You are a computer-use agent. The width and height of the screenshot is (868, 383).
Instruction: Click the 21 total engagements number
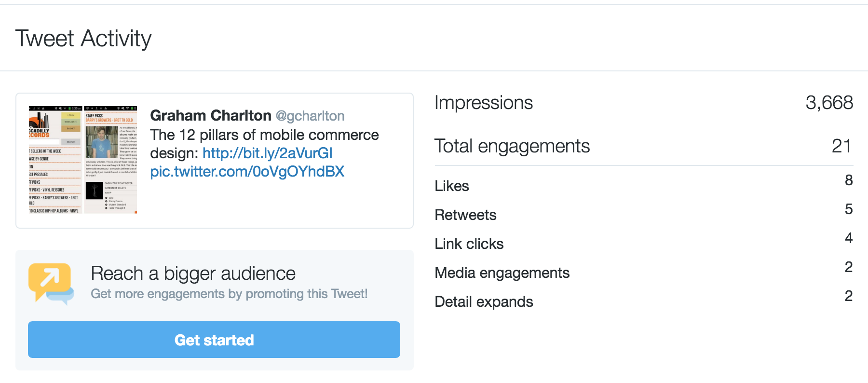pos(841,146)
